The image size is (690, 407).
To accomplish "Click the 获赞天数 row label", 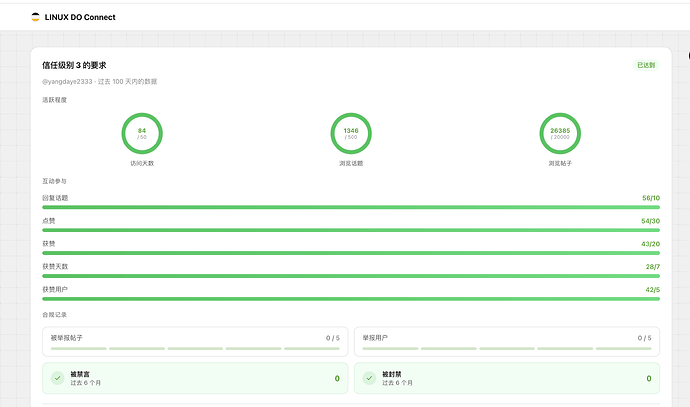I will (x=55, y=267).
